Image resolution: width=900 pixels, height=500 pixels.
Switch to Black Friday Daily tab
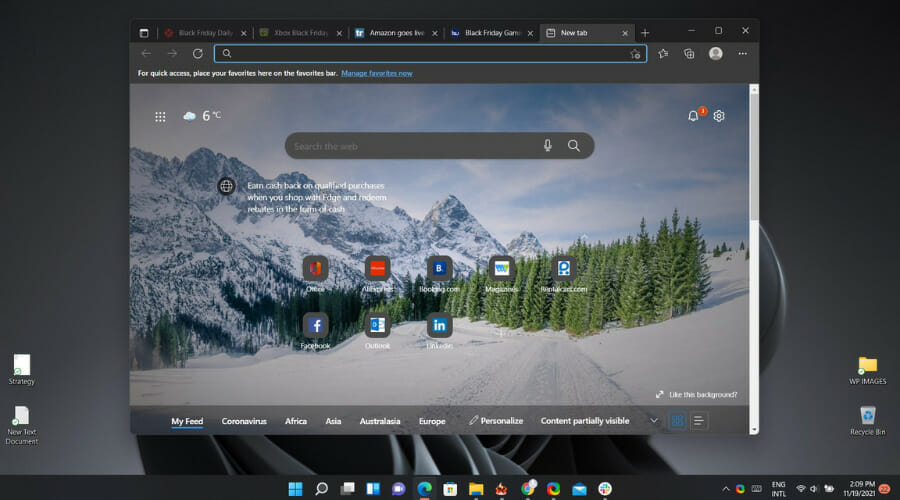[205, 33]
